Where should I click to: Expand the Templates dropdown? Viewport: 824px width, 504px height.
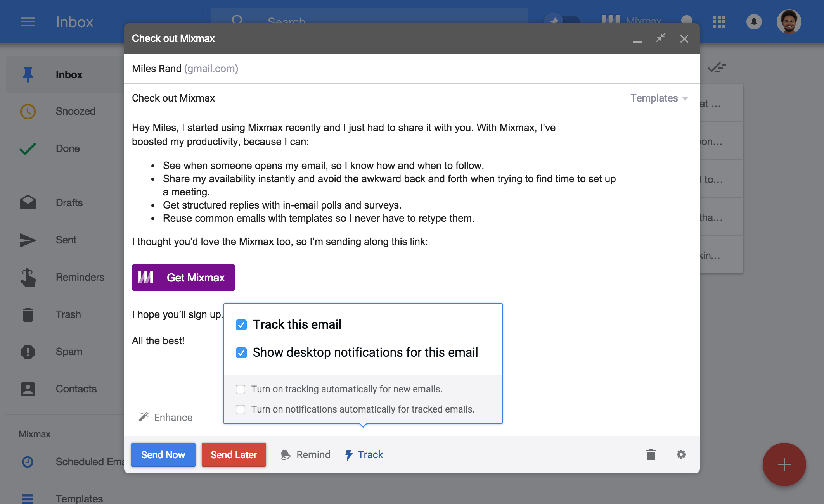coord(659,98)
